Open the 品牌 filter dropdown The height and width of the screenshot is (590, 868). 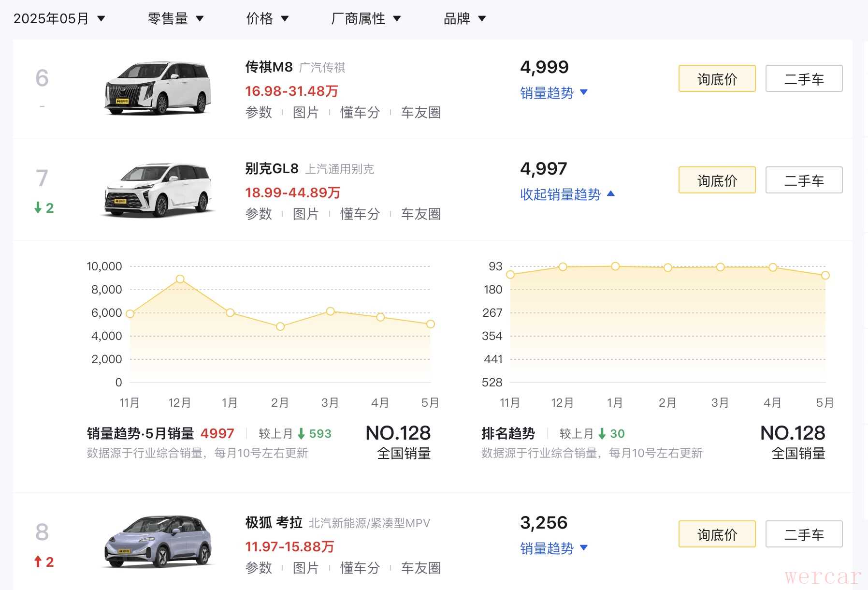(464, 19)
